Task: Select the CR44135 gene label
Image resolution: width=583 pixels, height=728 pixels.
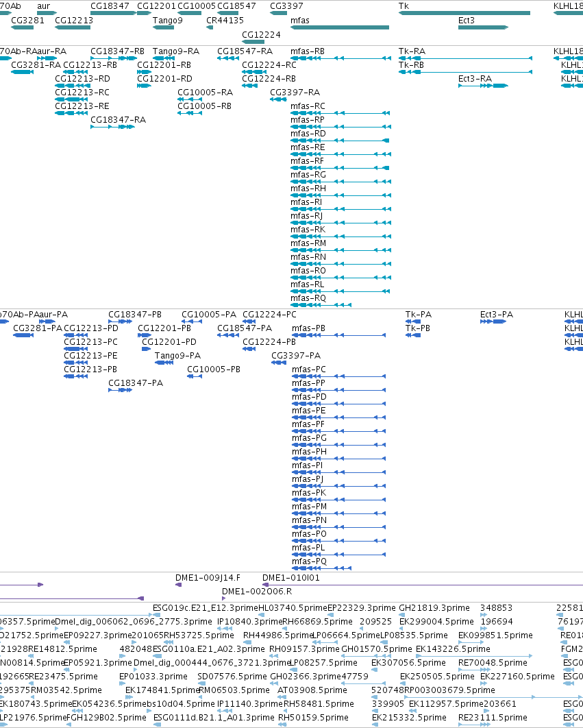Action: coord(225,21)
